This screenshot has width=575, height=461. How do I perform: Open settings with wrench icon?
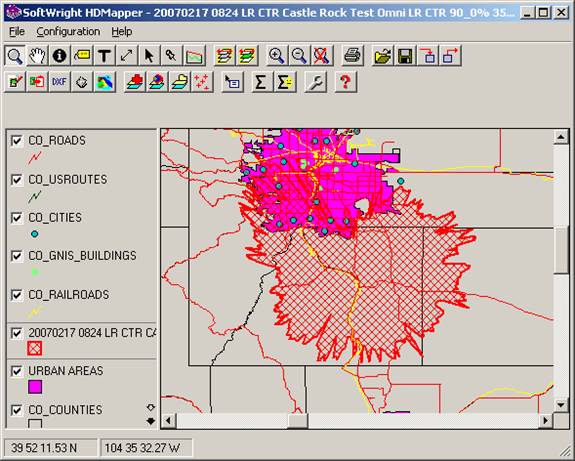tap(315, 82)
